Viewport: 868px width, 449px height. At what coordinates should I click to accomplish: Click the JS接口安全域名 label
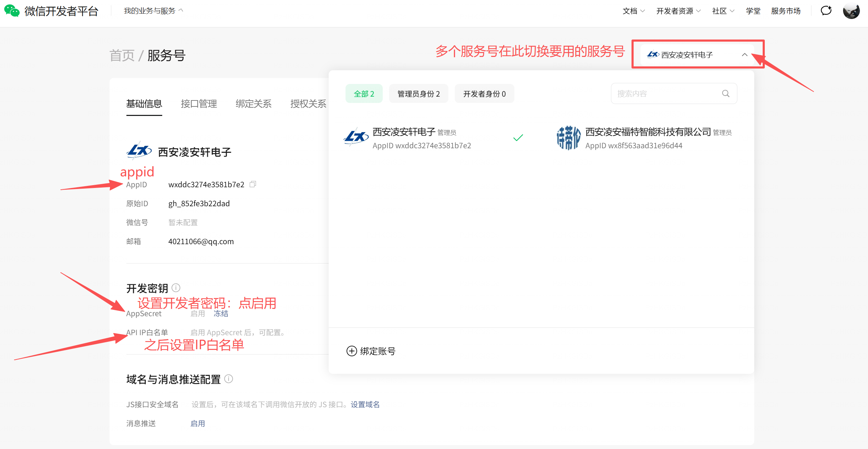click(152, 404)
